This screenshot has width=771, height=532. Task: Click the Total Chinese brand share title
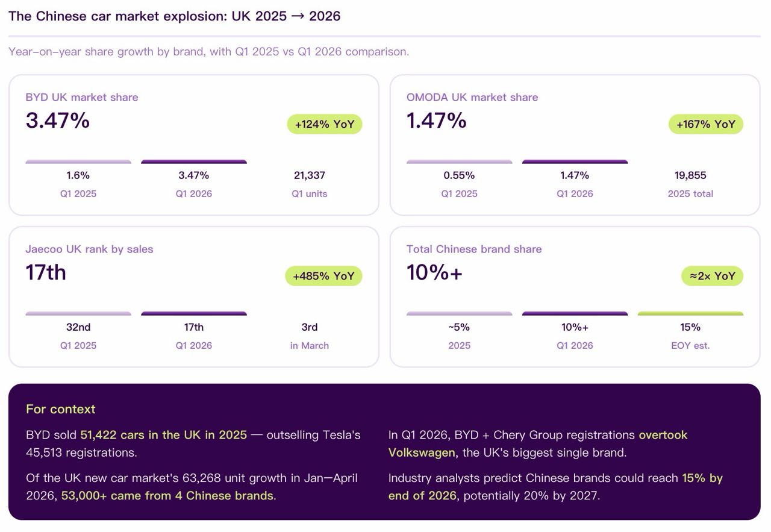pos(474,249)
